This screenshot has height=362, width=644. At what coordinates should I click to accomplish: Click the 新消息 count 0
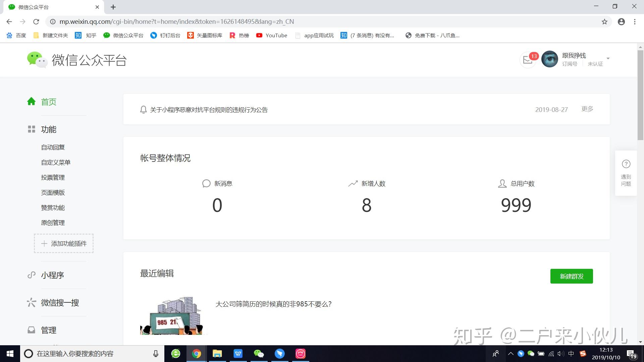point(217,205)
